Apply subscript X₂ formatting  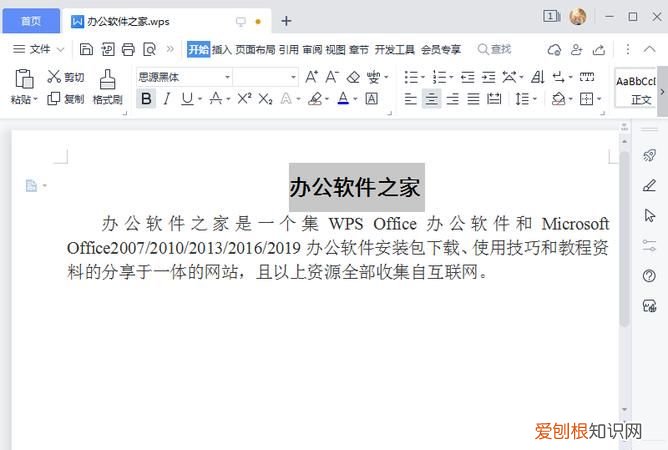[265, 99]
